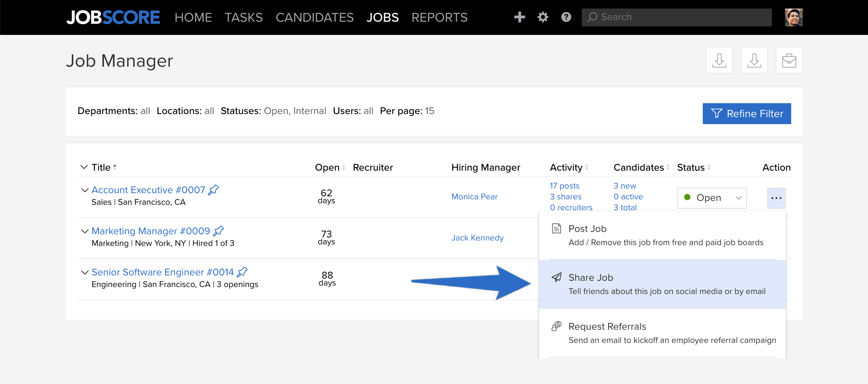This screenshot has width=868, height=384.
Task: Click the search field in header
Action: tap(676, 17)
